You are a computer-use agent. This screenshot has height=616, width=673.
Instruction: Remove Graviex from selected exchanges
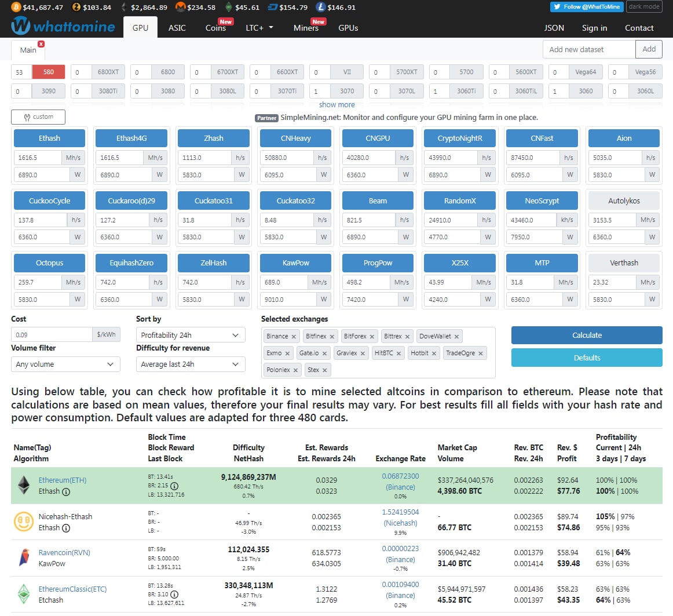click(363, 353)
